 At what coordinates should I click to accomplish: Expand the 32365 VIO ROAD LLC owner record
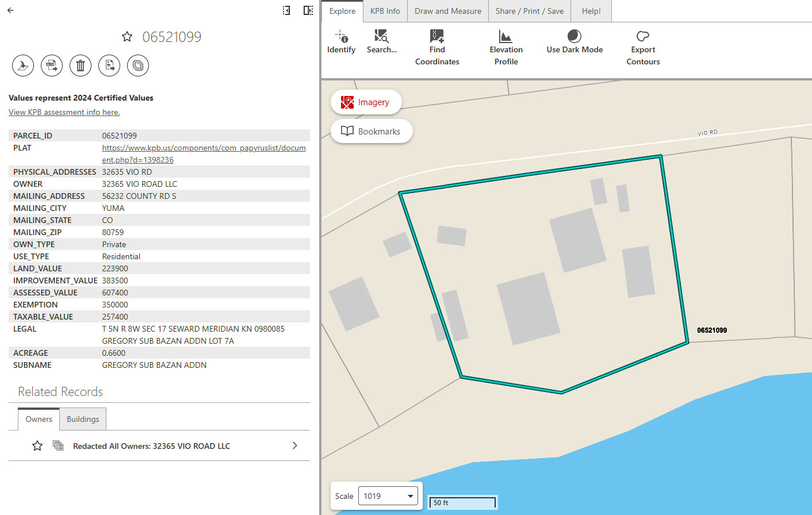tap(295, 445)
